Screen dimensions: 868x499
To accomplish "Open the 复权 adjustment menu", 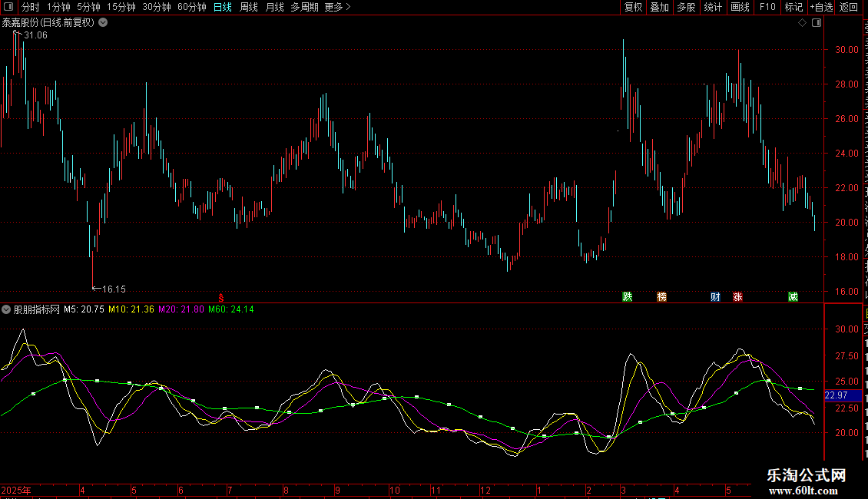I will point(633,7).
